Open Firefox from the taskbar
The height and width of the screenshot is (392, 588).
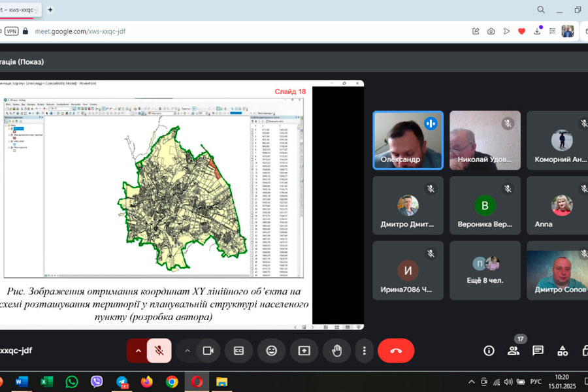146,382
